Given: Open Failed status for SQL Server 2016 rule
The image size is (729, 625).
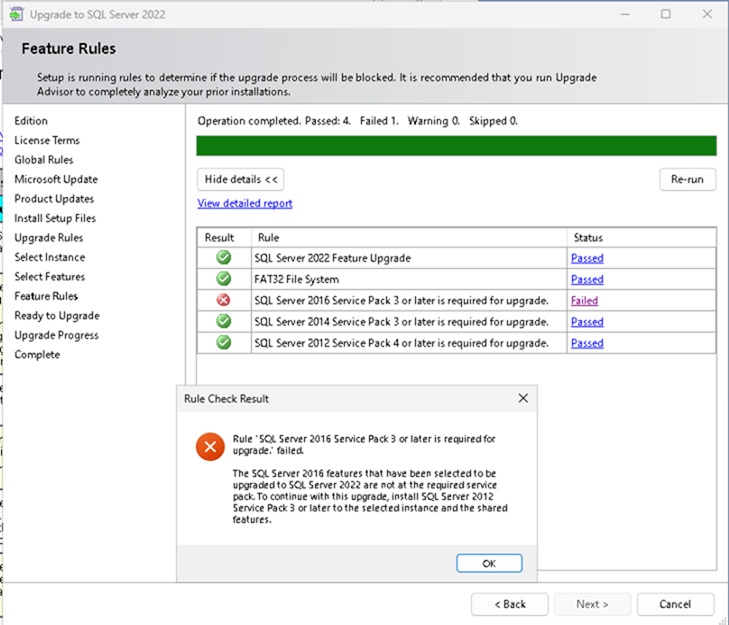Looking at the screenshot, I should point(584,300).
